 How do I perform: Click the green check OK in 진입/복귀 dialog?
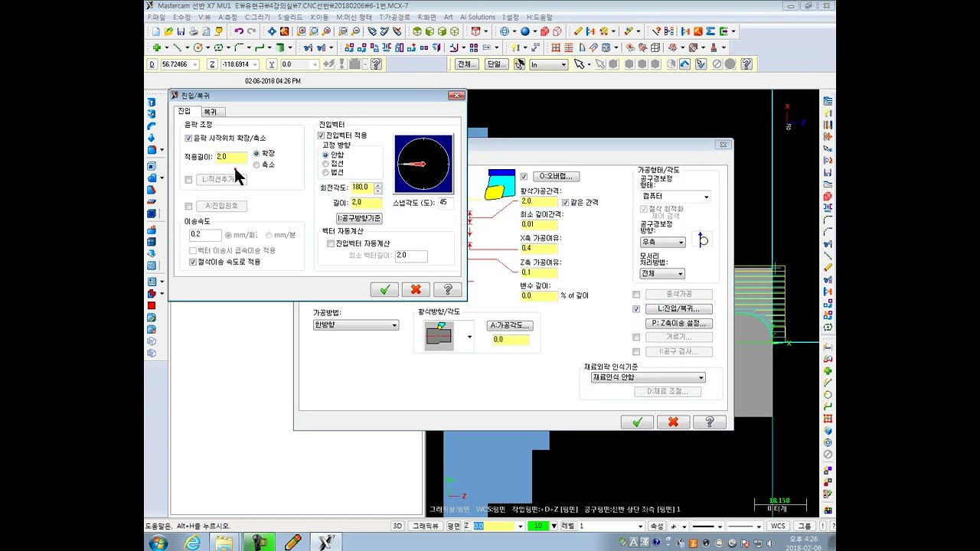tap(384, 289)
